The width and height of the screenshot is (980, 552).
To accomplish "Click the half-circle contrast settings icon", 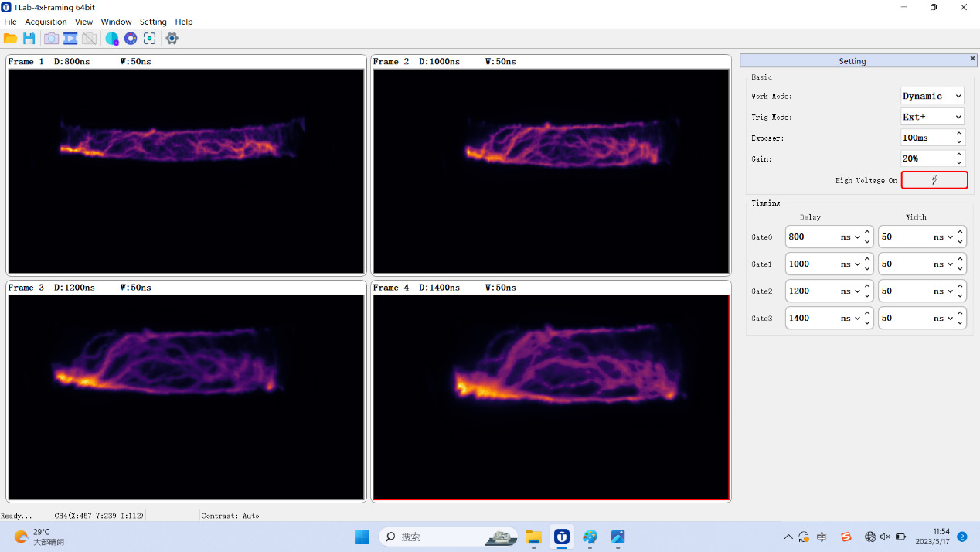I will click(x=112, y=39).
